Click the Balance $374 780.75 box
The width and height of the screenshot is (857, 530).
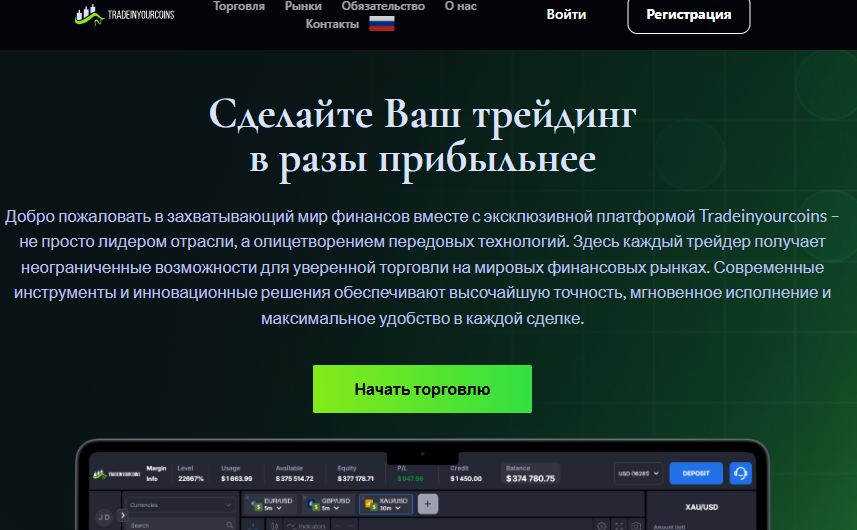point(530,474)
